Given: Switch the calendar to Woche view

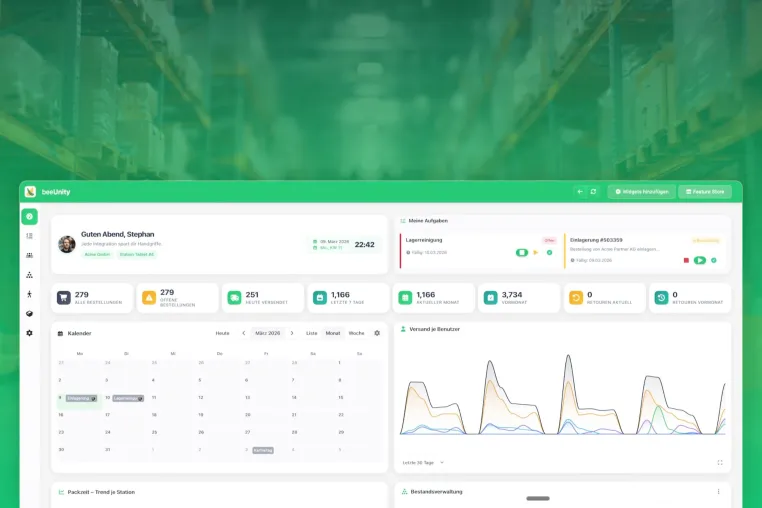Looking at the screenshot, I should [x=356, y=333].
